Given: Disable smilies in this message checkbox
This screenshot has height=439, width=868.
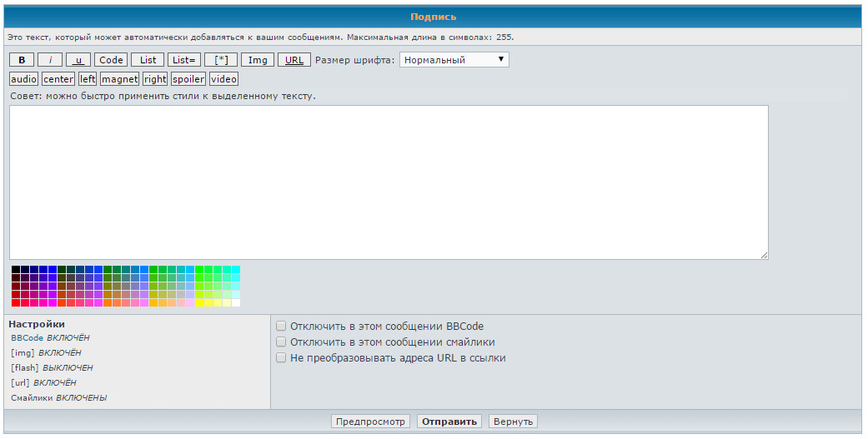Looking at the screenshot, I should tap(282, 342).
